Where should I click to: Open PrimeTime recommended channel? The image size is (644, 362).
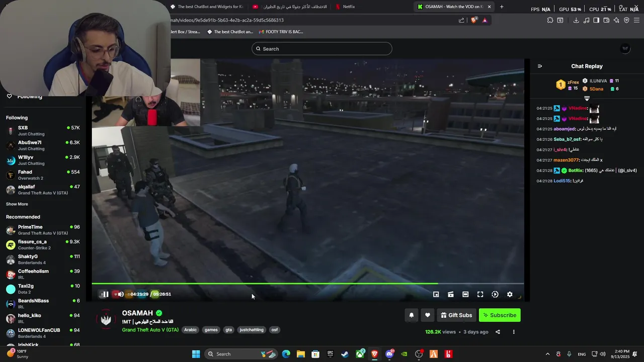tap(43, 230)
